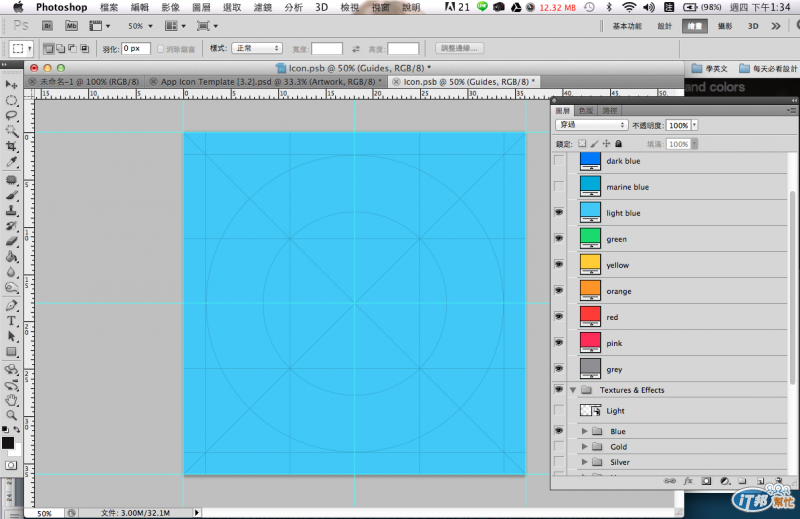This screenshot has width=800, height=519.
Task: Collapse the Textures & Effects group
Action: (573, 390)
